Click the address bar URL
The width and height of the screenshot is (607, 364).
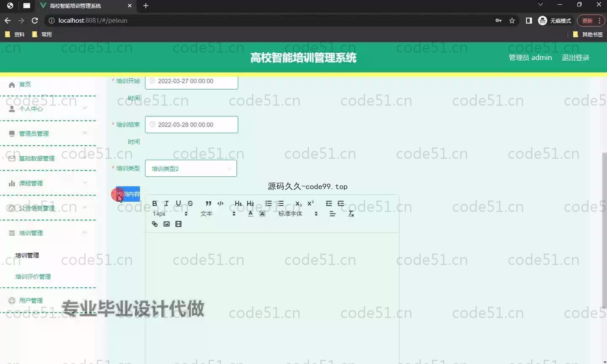coord(93,20)
